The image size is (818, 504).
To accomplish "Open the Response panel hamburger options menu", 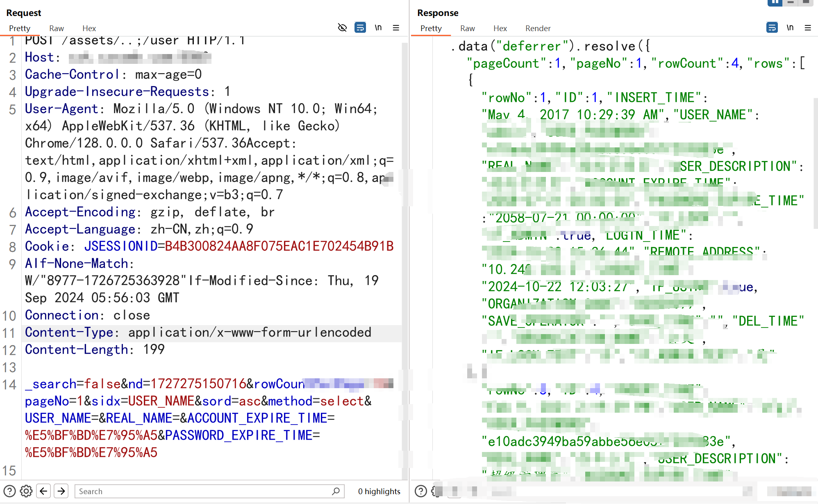I will coord(808,28).
